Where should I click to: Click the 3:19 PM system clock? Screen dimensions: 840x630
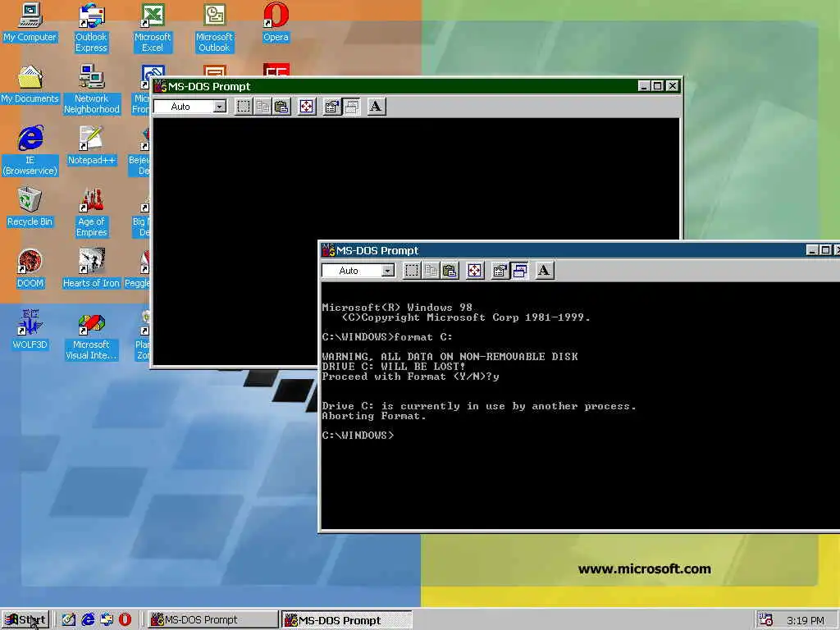click(x=806, y=620)
